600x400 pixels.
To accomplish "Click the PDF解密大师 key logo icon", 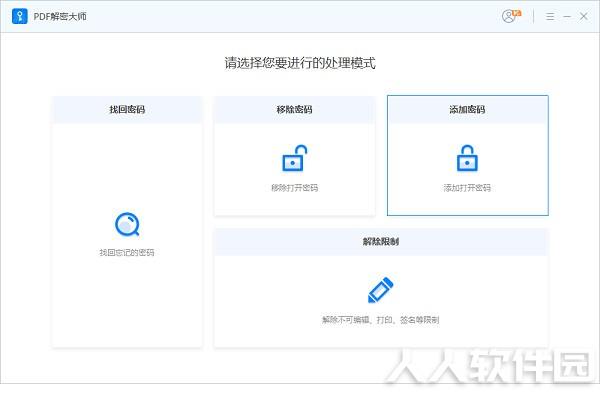I will [20, 16].
